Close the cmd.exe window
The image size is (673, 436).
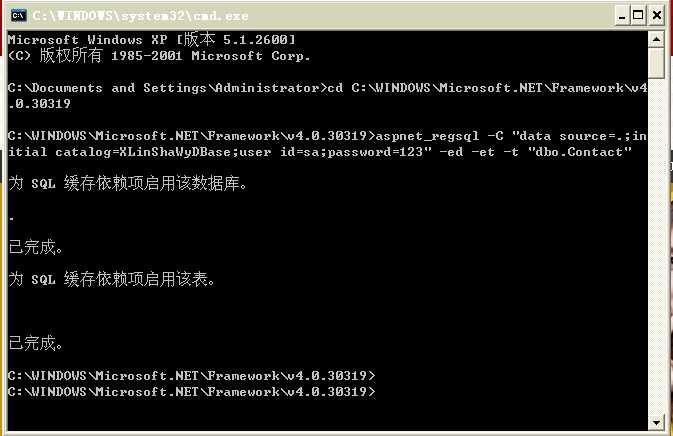657,16
